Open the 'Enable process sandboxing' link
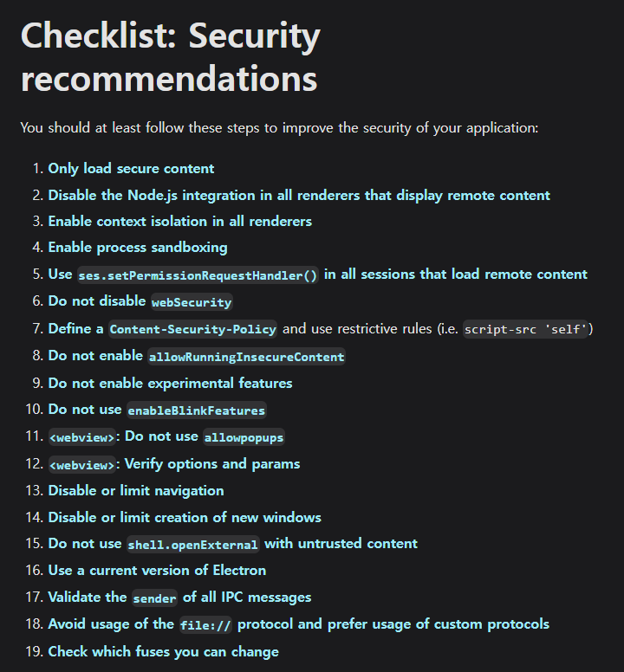 pos(138,248)
